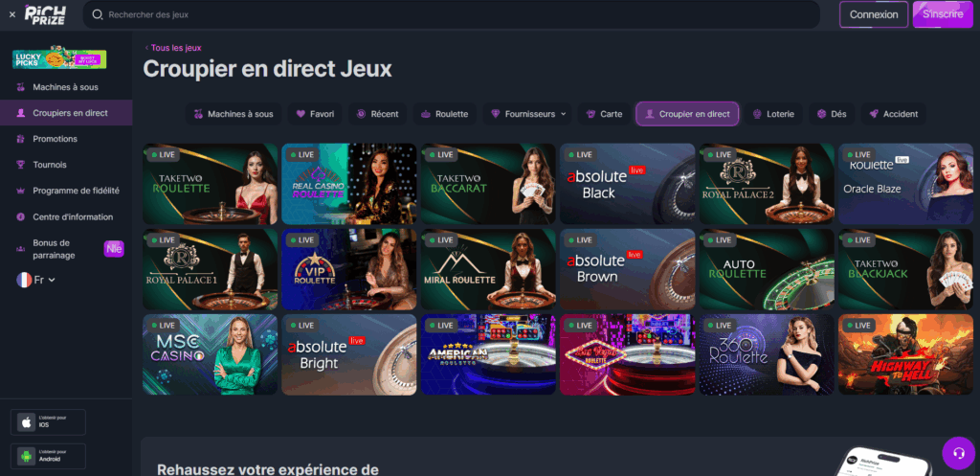Click the S'inscrire register button

pyautogui.click(x=943, y=14)
